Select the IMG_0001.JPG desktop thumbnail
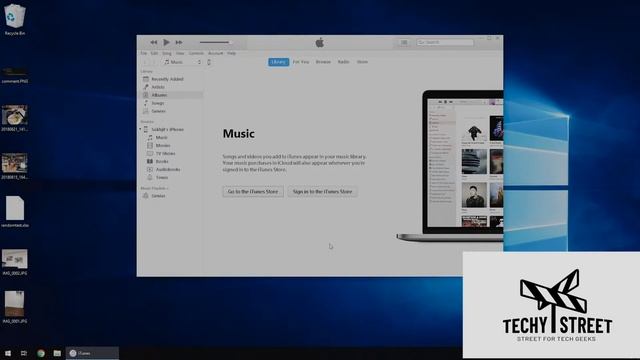This screenshot has width=640, height=360. pos(15,307)
